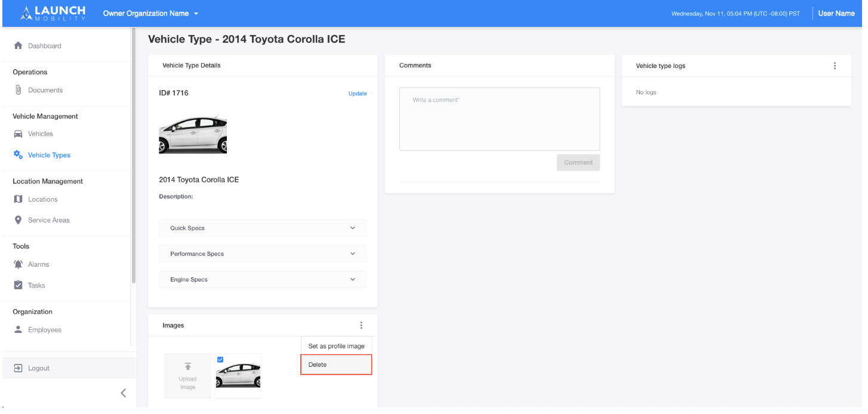Click the Update link for ID# 1716
Viewport: 868px width, 414px height.
point(358,94)
